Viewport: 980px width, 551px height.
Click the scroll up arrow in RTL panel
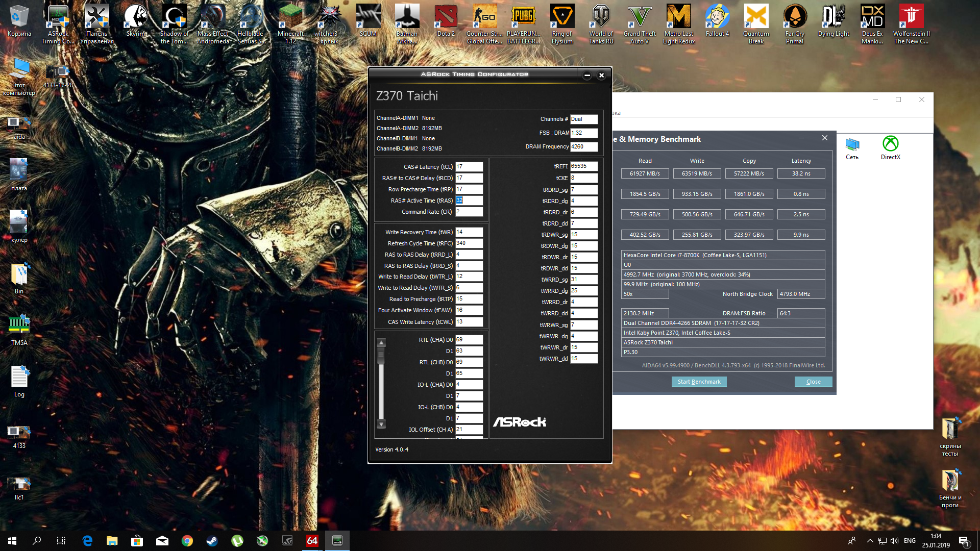click(381, 342)
